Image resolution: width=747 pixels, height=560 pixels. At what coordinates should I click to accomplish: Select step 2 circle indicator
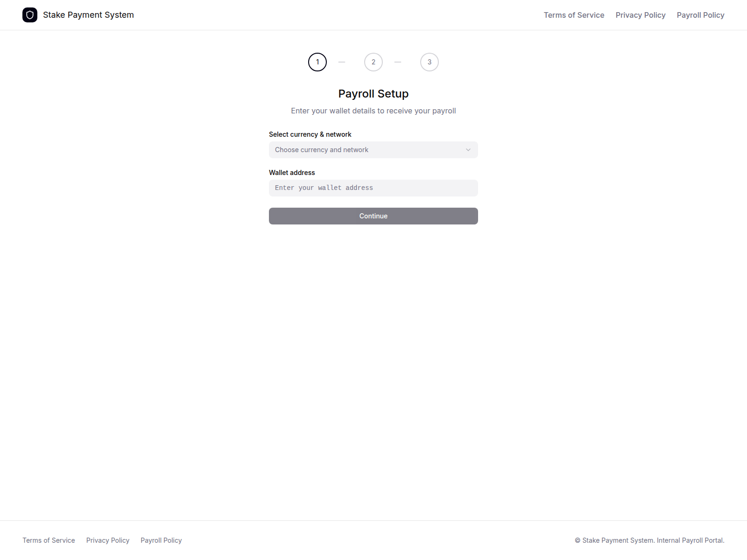[x=373, y=62]
